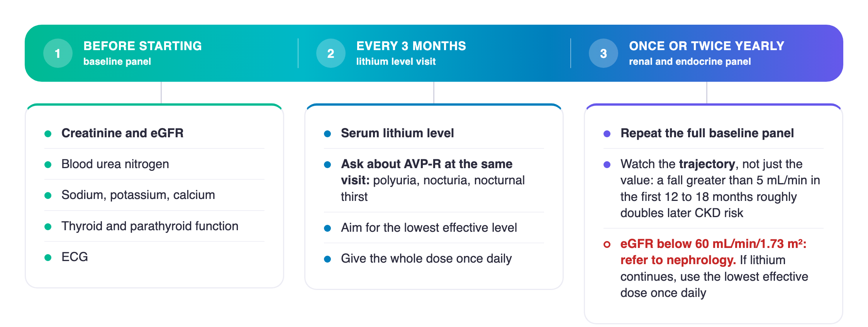Select the BEFORE STARTING header
The height and width of the screenshot is (327, 868).
(x=142, y=46)
